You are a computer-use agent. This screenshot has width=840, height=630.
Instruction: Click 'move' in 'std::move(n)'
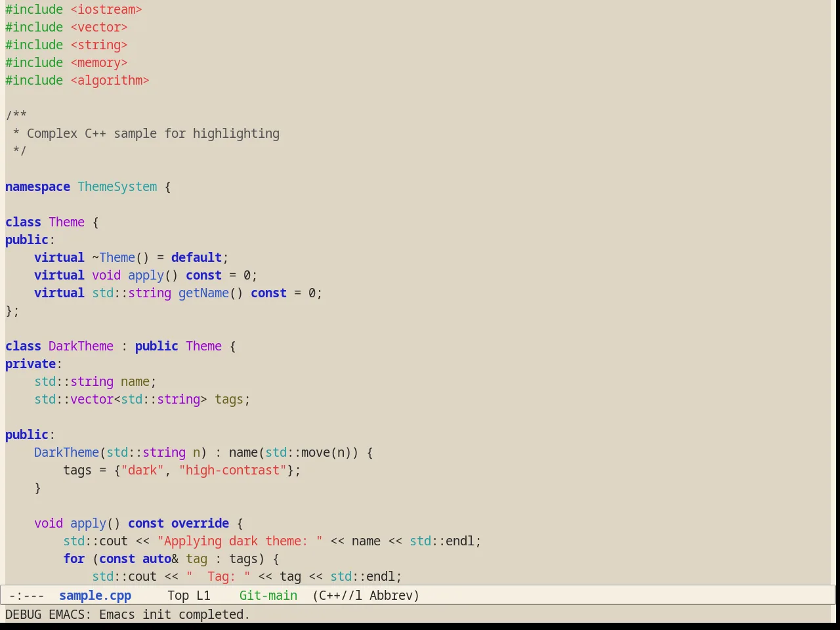316,452
